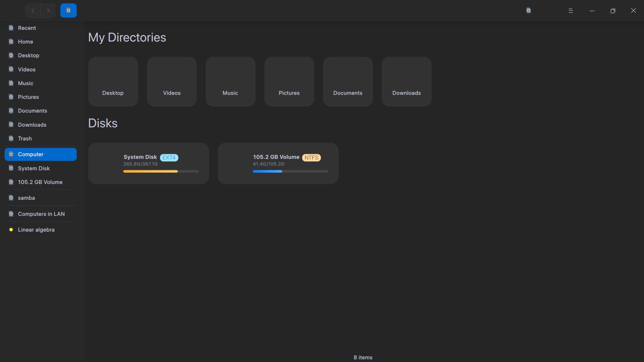Maximize the file manager window
Viewport: 644px width, 362px height.
point(613,11)
